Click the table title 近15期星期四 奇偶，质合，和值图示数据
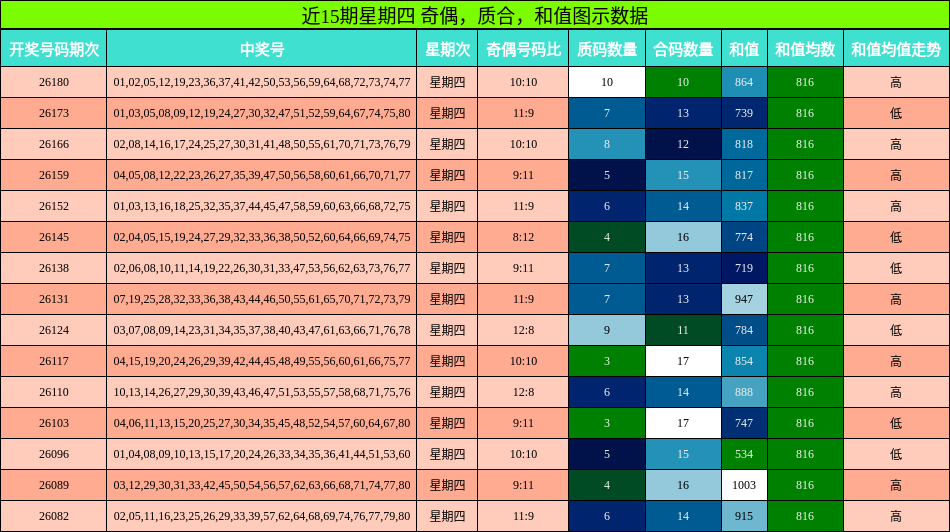950x532 pixels. tap(475, 15)
